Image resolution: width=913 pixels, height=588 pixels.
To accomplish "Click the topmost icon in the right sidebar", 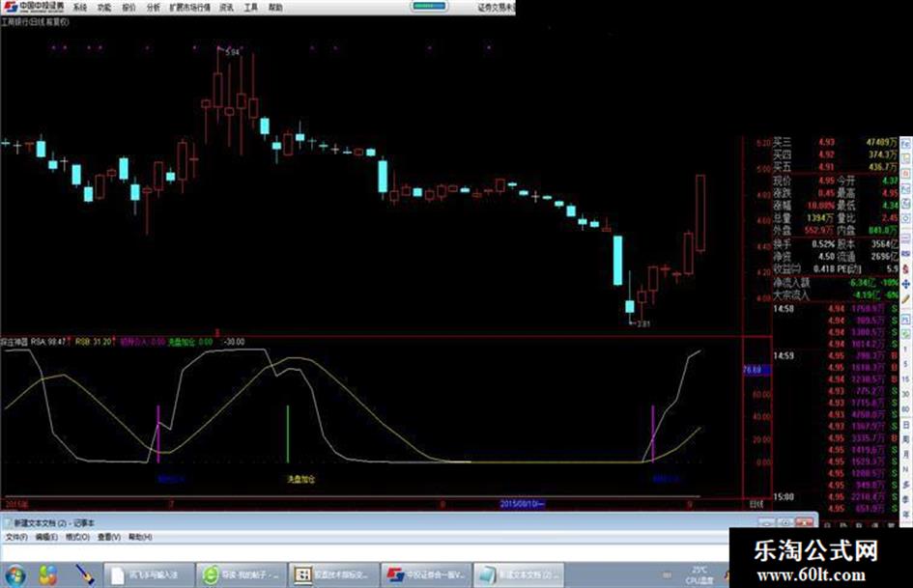I will click(905, 143).
